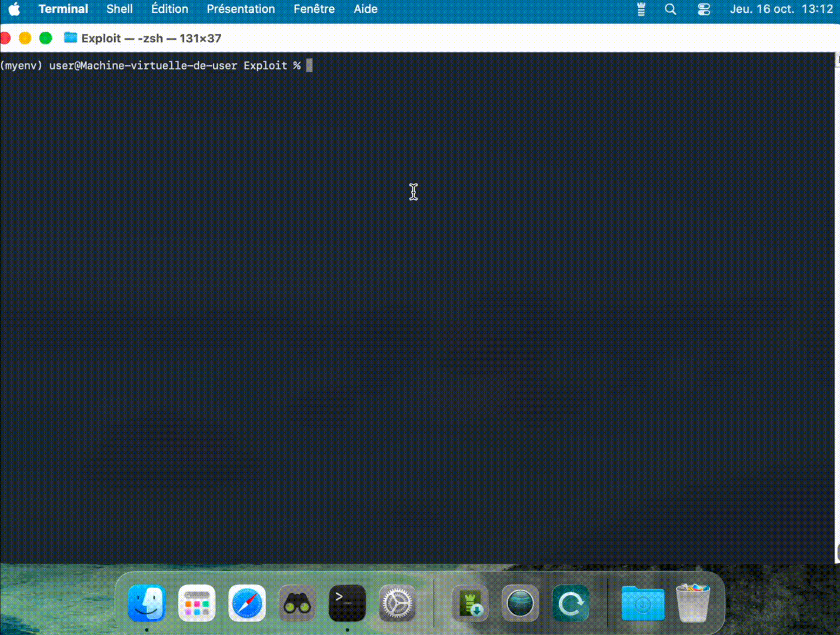The width and height of the screenshot is (840, 635).
Task: Open the Trash in the dock
Action: click(693, 603)
